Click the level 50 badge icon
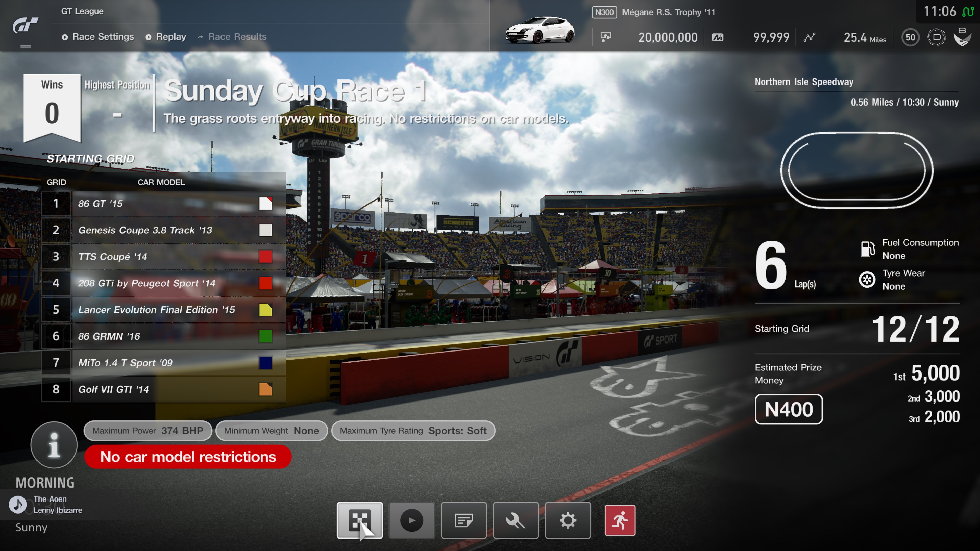The width and height of the screenshot is (980, 551). coord(910,37)
